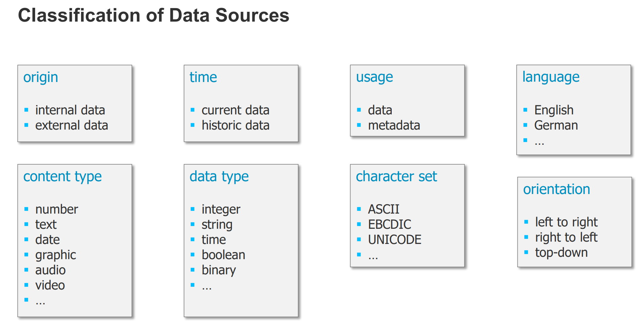Image resolution: width=644 pixels, height=331 pixels.
Task: Click the 'origin' box heading
Action: point(41,77)
